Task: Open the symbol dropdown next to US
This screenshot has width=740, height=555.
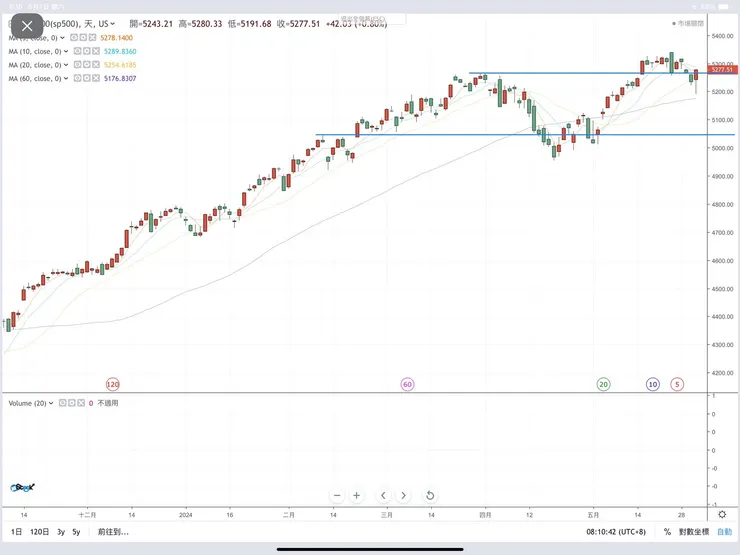Action: click(113, 24)
